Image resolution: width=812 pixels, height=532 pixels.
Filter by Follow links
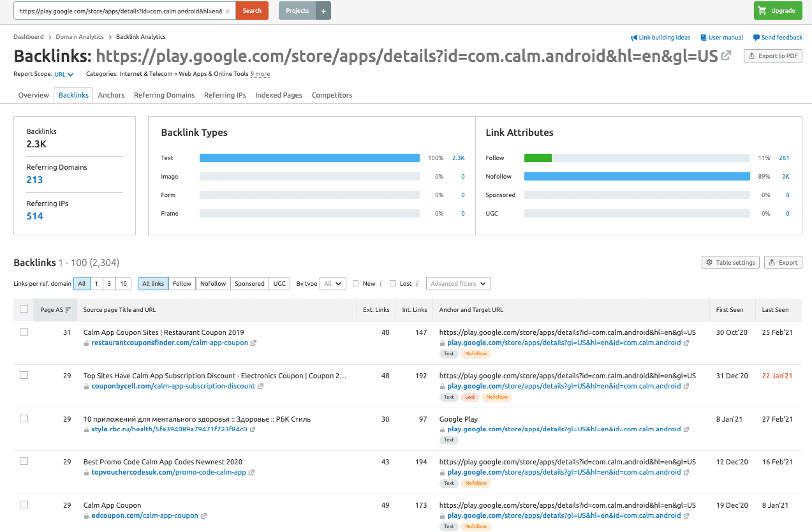click(182, 284)
